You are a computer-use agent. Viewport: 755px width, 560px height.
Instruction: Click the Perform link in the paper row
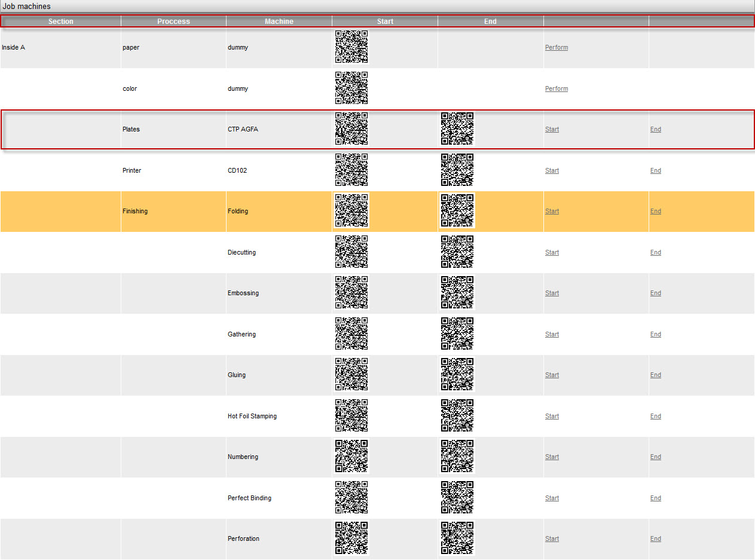point(556,48)
